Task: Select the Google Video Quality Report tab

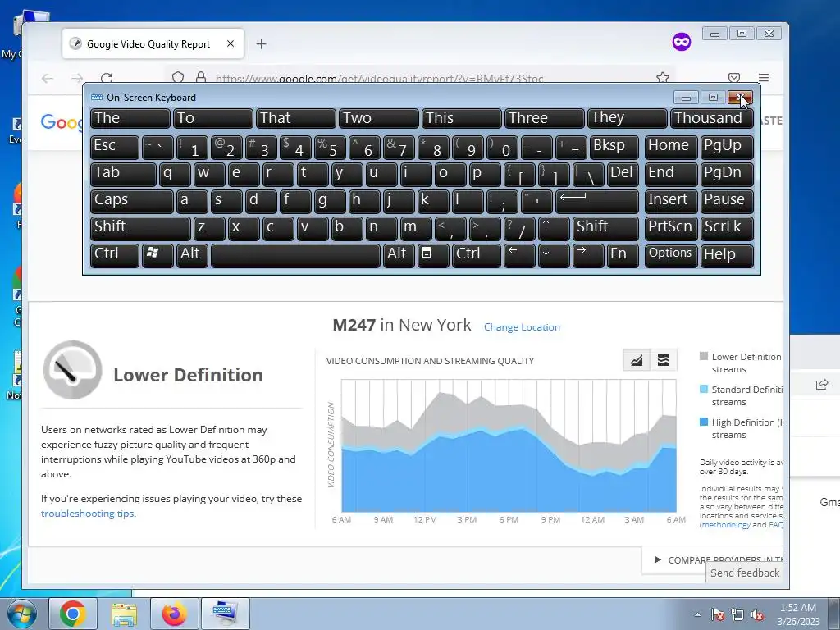Action: click(153, 44)
